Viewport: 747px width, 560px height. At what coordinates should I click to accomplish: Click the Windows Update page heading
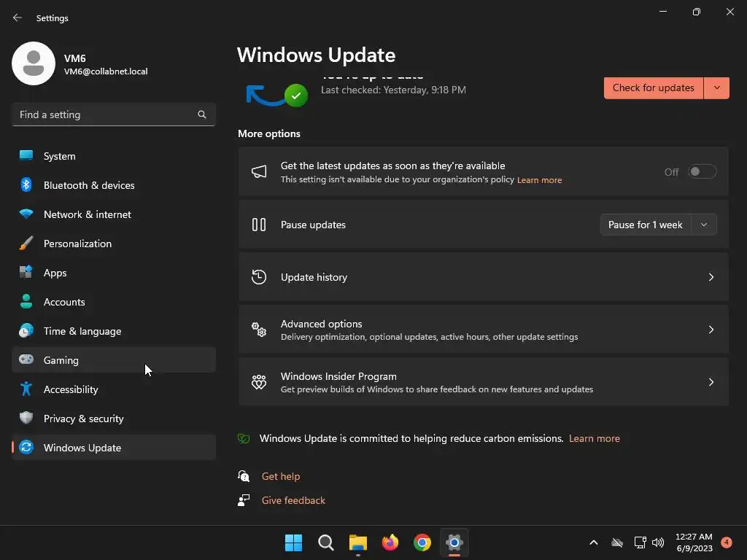(317, 55)
